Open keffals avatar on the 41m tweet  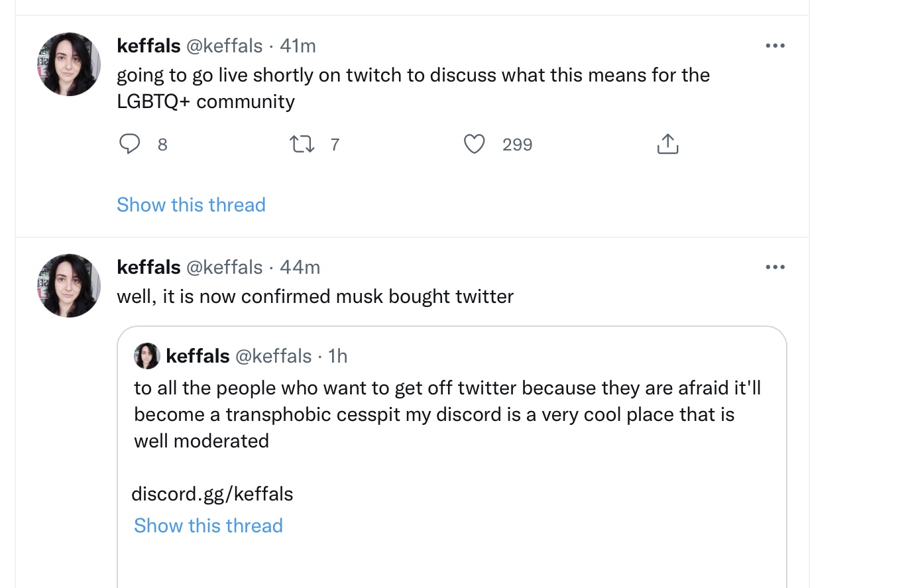[x=69, y=64]
